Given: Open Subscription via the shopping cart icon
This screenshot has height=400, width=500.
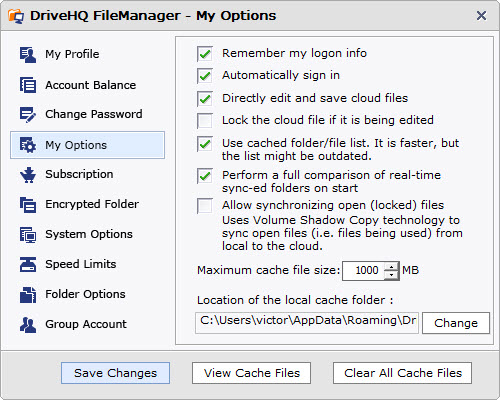Looking at the screenshot, I should [x=28, y=175].
